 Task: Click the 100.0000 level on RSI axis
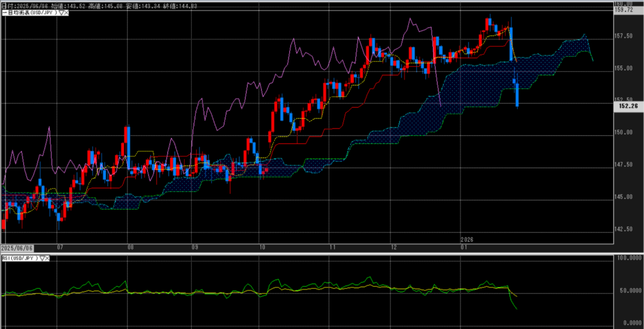click(x=626, y=259)
